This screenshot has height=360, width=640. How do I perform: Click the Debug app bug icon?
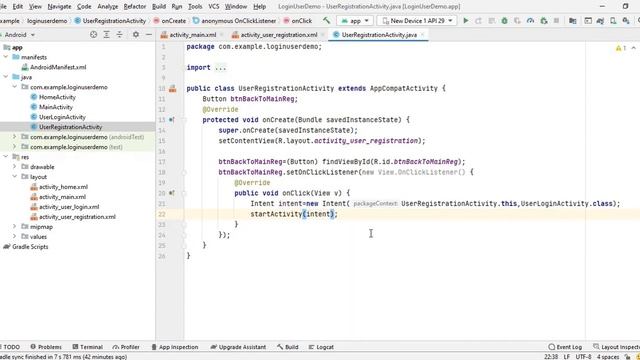504,20
